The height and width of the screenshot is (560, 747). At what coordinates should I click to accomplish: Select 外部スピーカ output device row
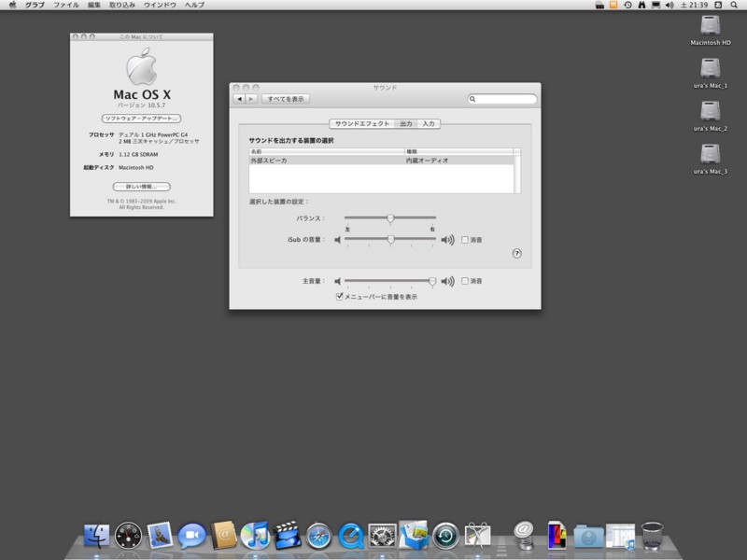(381, 161)
